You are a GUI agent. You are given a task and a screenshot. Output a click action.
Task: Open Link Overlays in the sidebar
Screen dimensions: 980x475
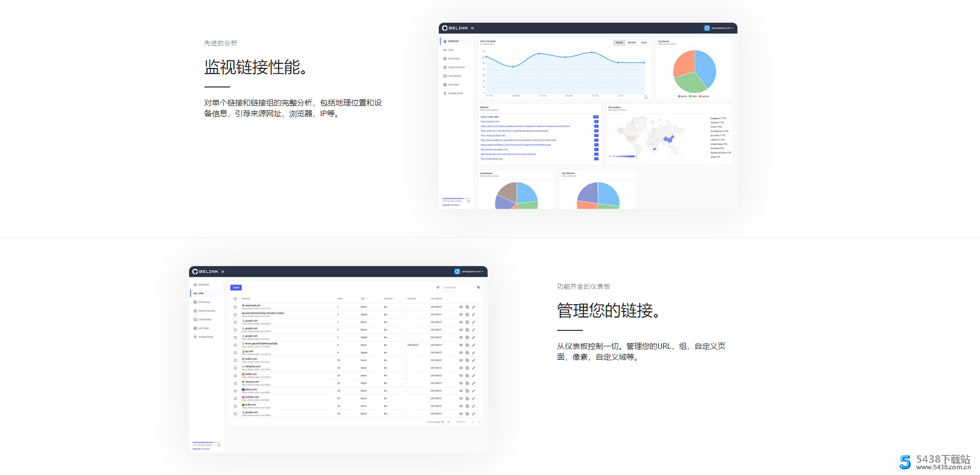(204, 320)
